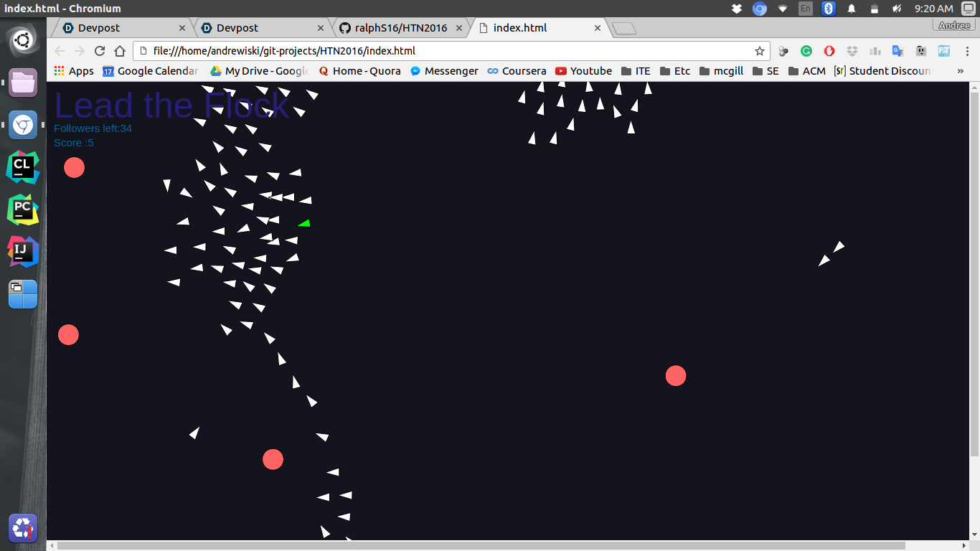The image size is (980, 551).
Task: Click the Home button in the toolbar
Action: pos(120,51)
